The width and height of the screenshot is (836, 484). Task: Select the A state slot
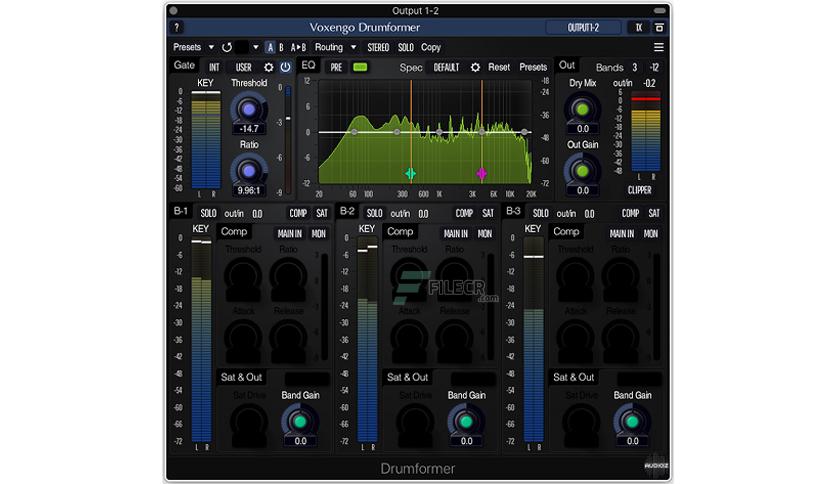point(270,47)
